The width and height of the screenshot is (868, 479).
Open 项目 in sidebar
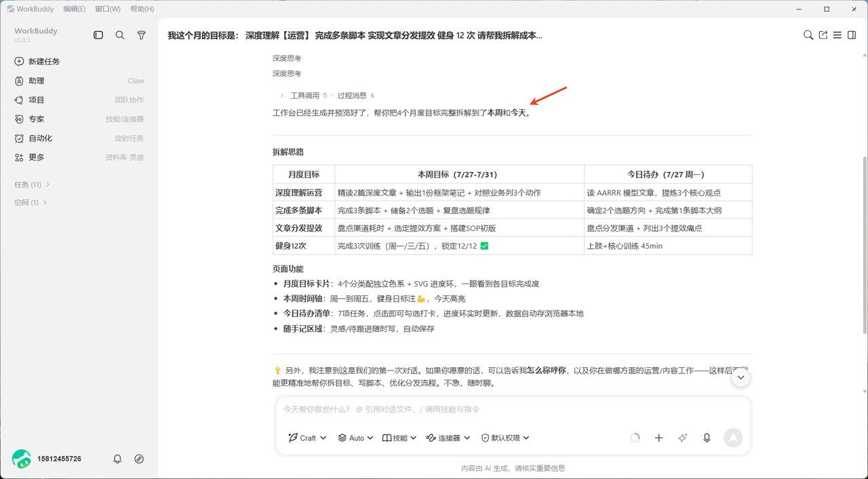pyautogui.click(x=79, y=100)
